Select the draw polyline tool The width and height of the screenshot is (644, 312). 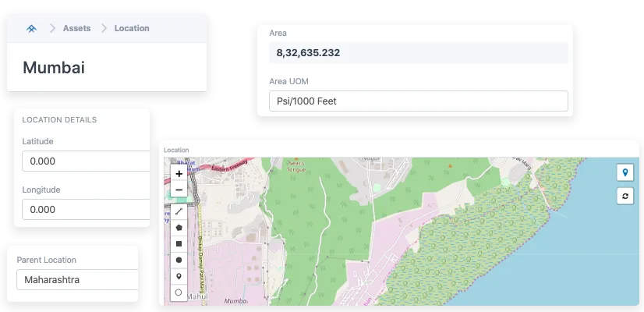coord(179,211)
